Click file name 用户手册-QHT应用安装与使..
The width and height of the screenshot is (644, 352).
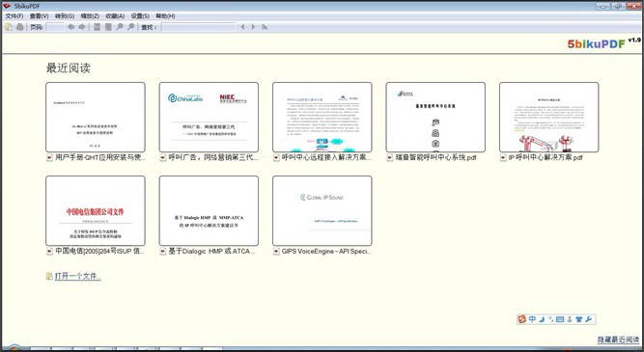[100, 157]
